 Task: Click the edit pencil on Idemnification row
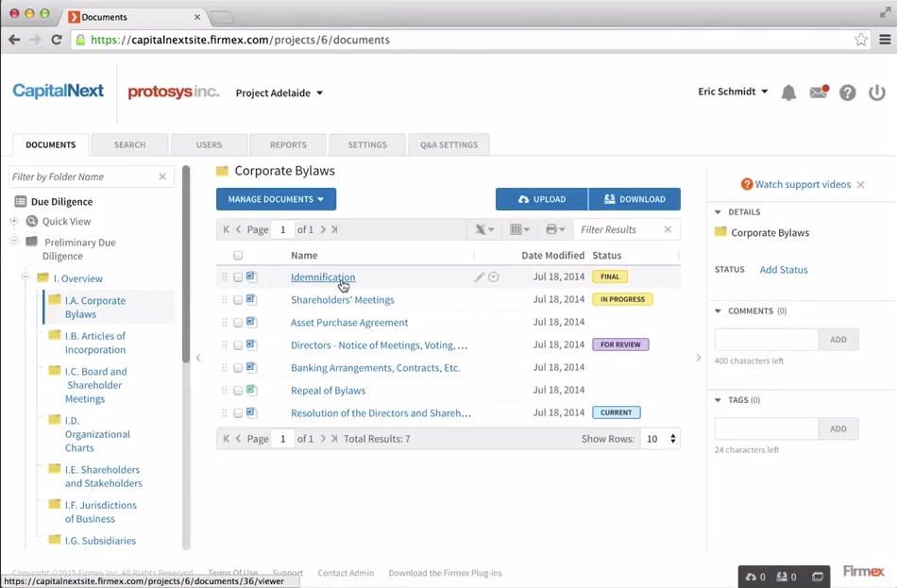[479, 277]
